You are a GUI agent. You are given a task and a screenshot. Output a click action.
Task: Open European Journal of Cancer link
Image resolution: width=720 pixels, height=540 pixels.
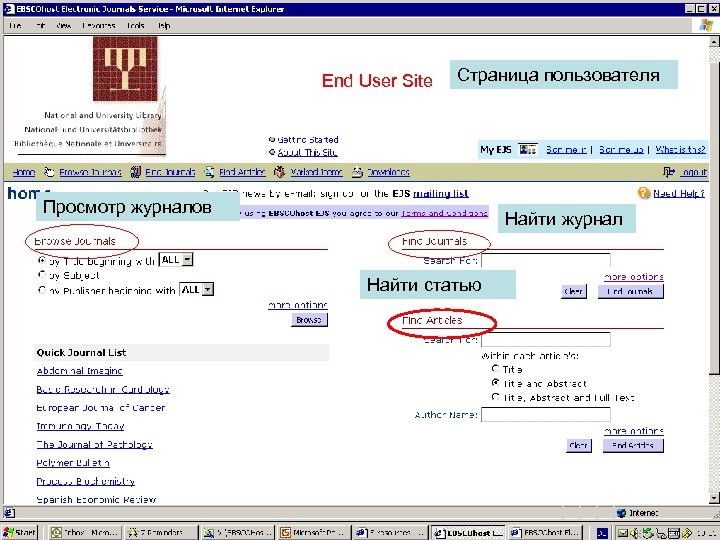[101, 408]
